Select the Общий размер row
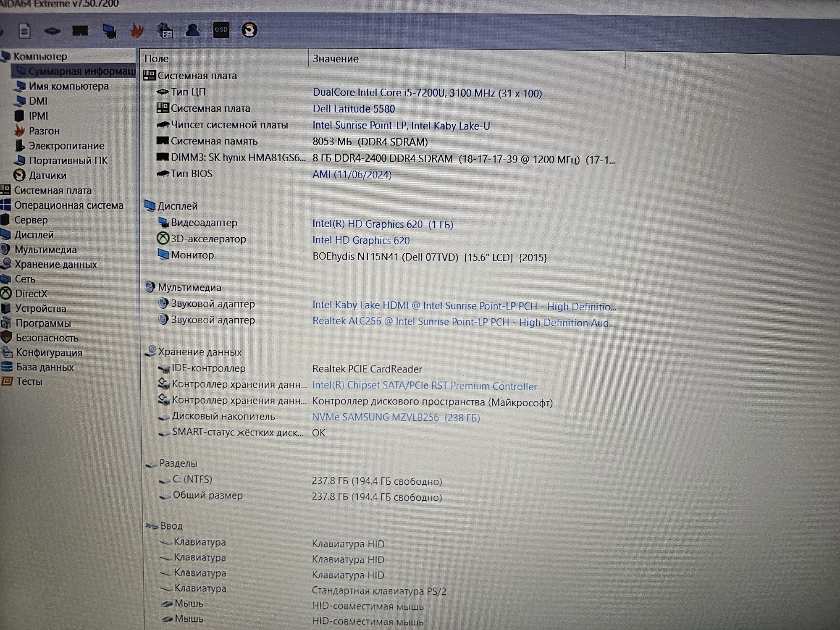This screenshot has height=630, width=840. (301, 496)
